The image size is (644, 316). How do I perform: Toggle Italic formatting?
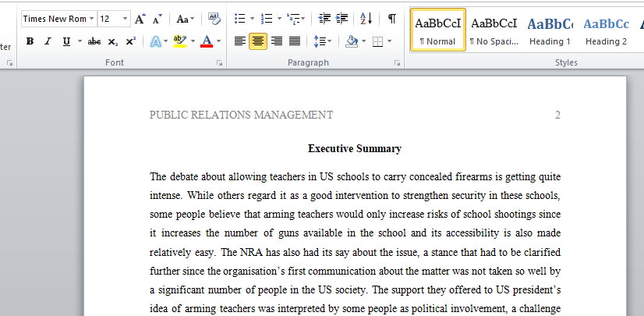48,41
